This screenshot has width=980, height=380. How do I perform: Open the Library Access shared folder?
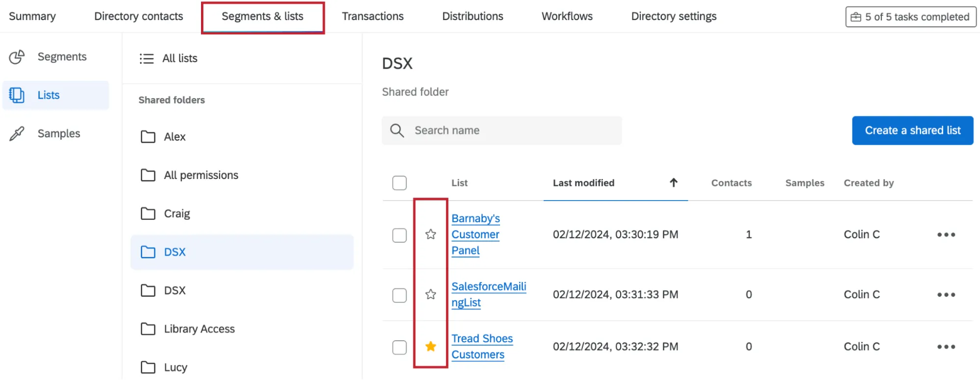tap(199, 329)
